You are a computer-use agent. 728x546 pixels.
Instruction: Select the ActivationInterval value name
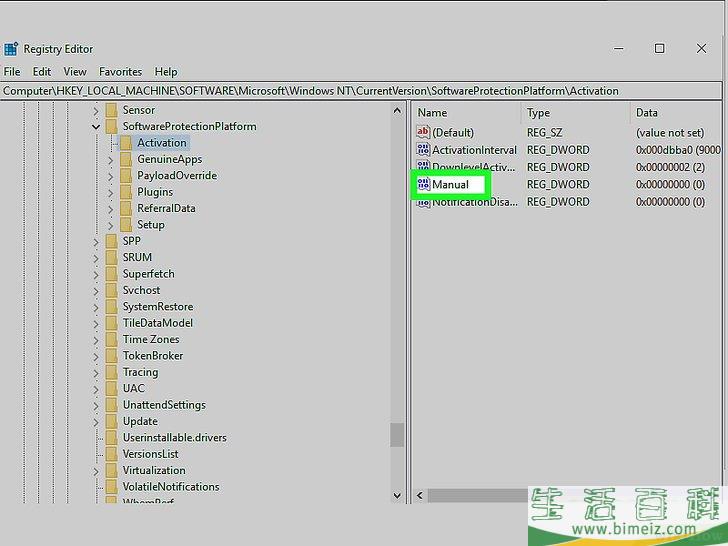(474, 150)
